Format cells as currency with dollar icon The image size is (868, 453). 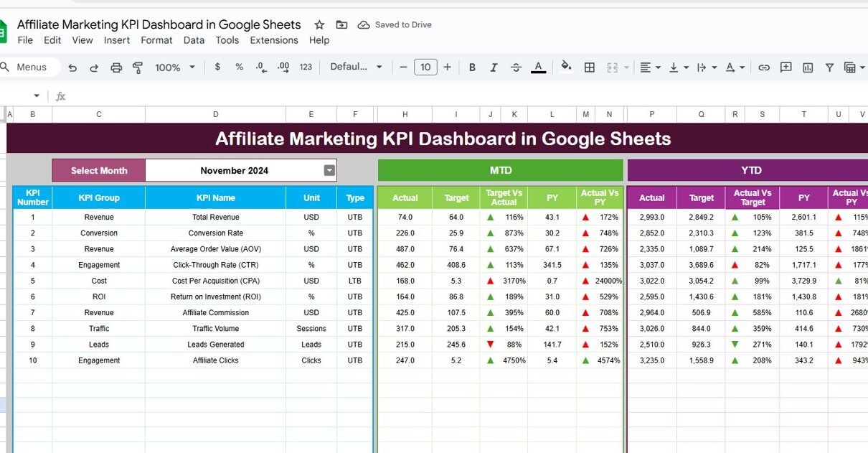pos(217,67)
